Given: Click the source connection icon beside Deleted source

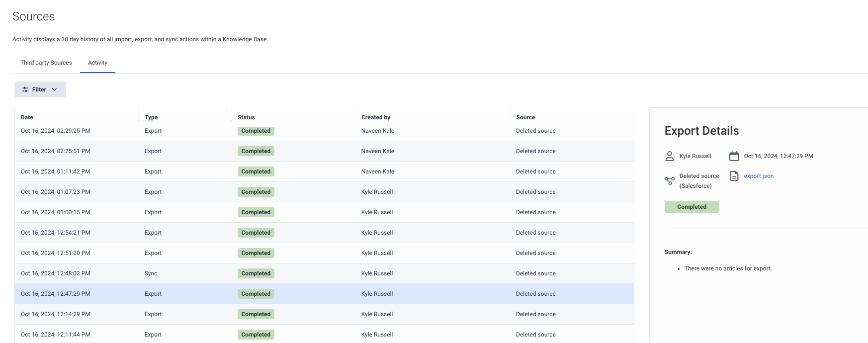Looking at the screenshot, I should (x=670, y=181).
